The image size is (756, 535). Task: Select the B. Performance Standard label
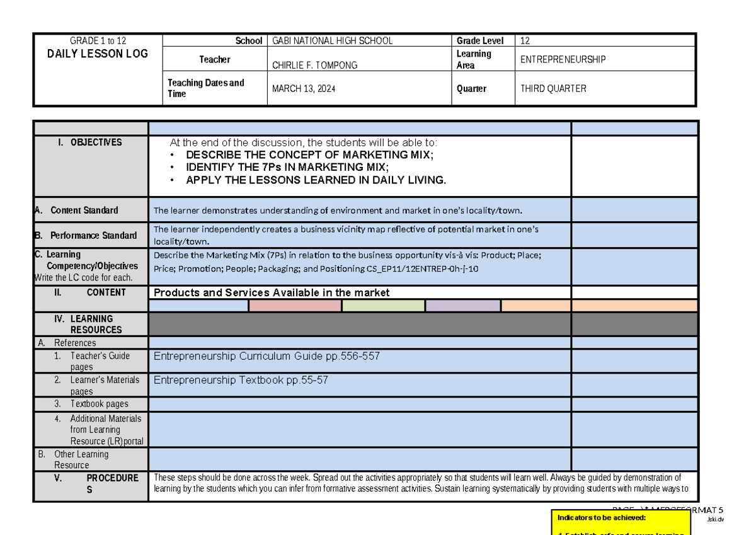[85, 236]
